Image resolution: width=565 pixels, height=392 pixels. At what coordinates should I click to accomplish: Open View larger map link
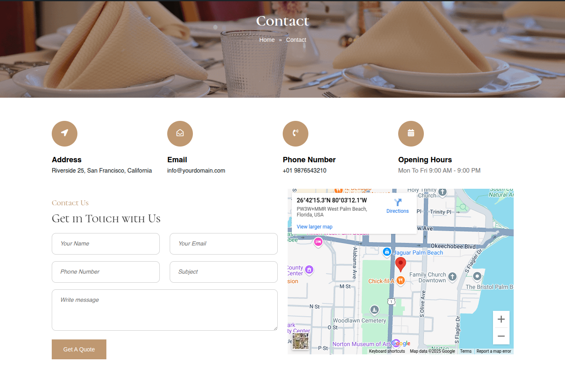tap(315, 227)
